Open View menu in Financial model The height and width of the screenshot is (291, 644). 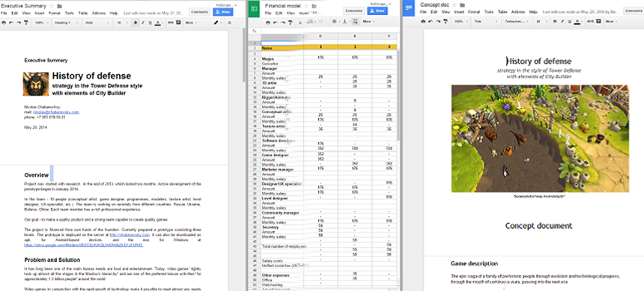[x=291, y=13]
